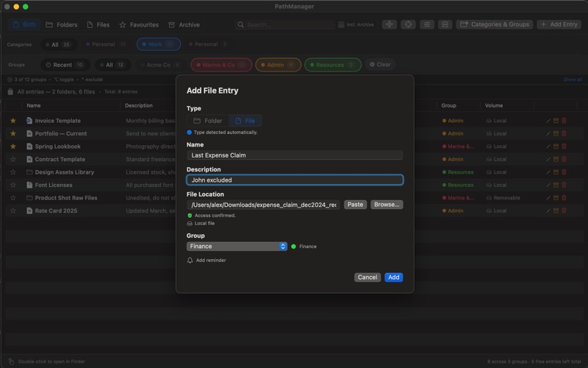
Task: Select the Rate Card 2025 entry name
Action: (57, 210)
